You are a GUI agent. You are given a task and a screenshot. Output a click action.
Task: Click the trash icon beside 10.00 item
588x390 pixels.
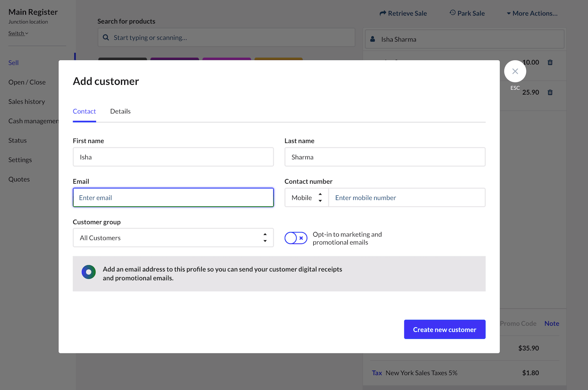[x=550, y=62]
